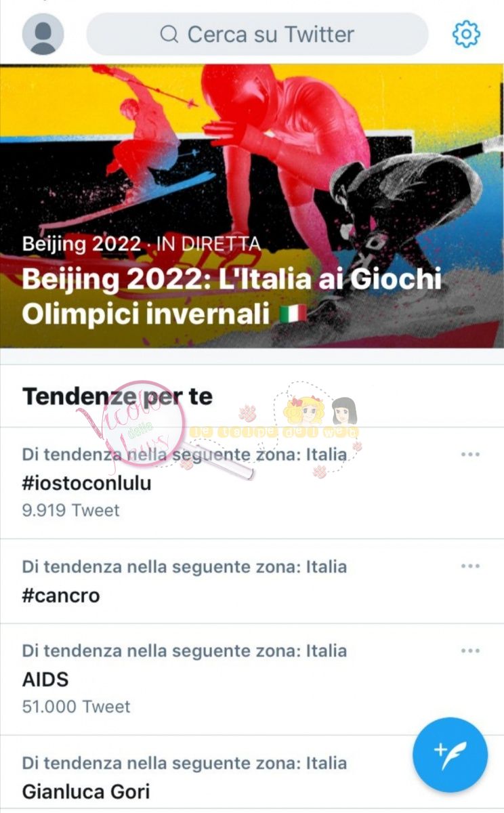
Task: Open the Beijing 2022 L'Italia ai Giochi headline
Action: [232, 297]
